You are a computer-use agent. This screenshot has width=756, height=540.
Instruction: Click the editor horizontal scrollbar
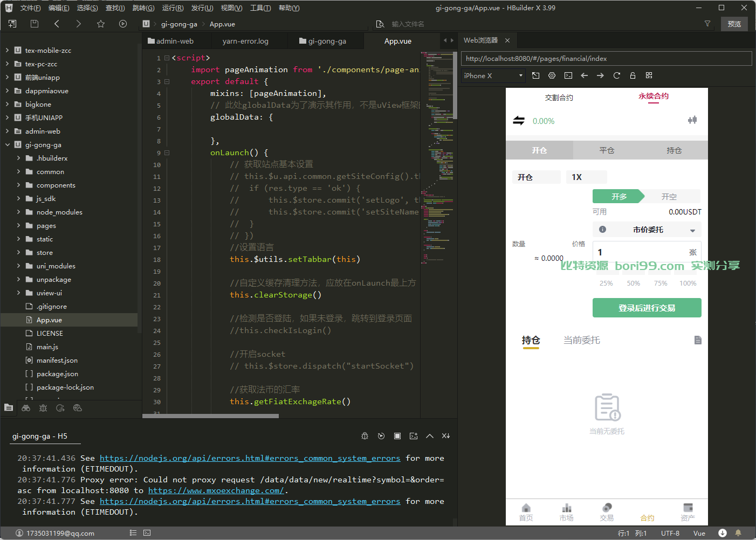point(211,416)
